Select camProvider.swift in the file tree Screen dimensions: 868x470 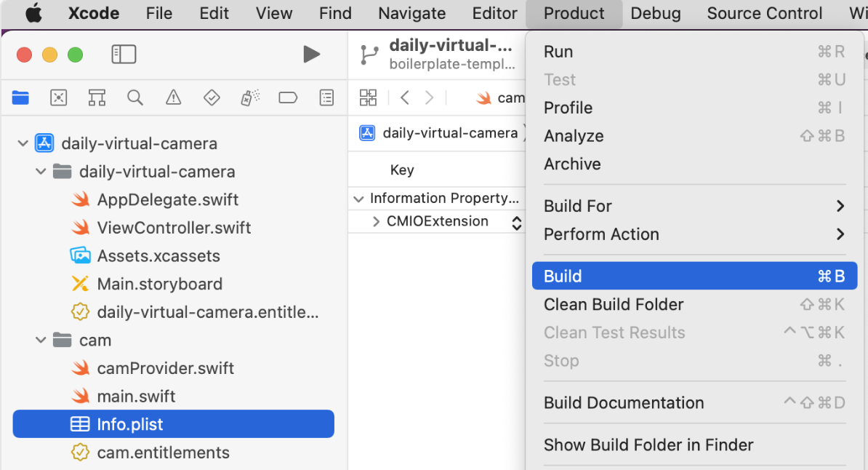coord(165,368)
